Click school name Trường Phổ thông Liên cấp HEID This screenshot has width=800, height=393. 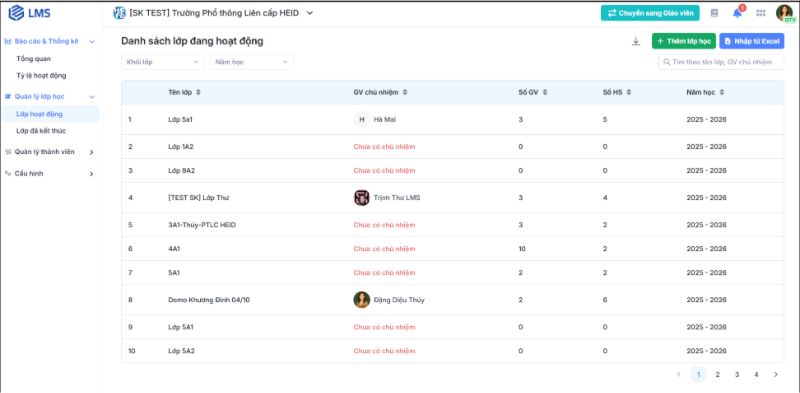[x=234, y=13]
